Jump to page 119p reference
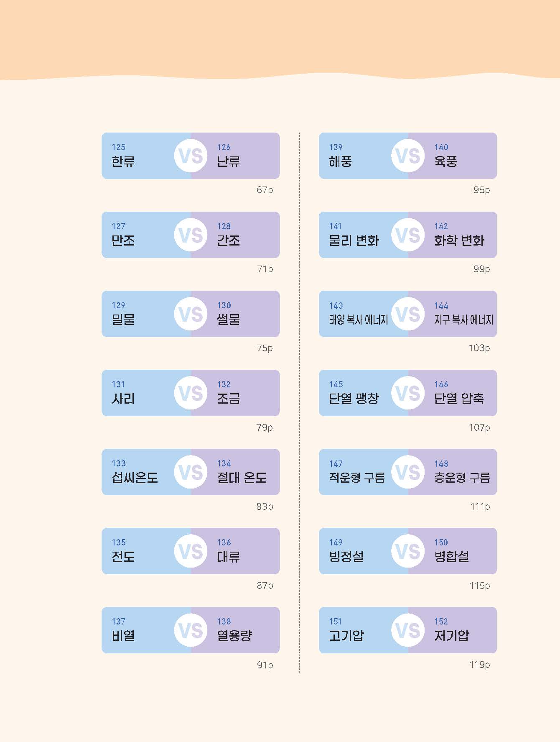 (x=480, y=665)
